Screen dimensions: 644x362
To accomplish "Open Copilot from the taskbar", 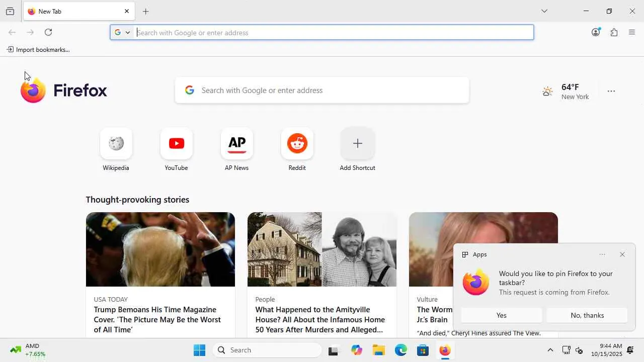I will [x=357, y=350].
